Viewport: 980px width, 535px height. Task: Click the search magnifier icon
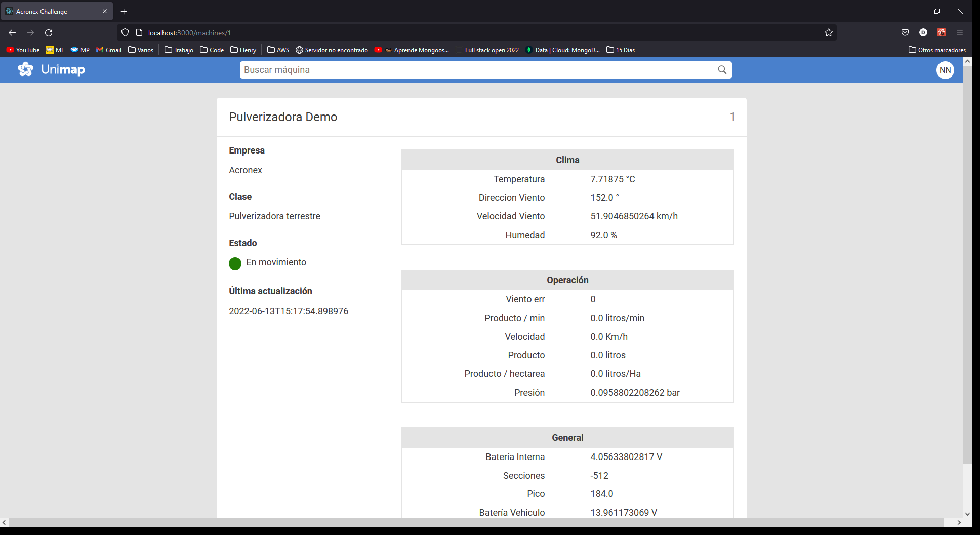point(722,70)
